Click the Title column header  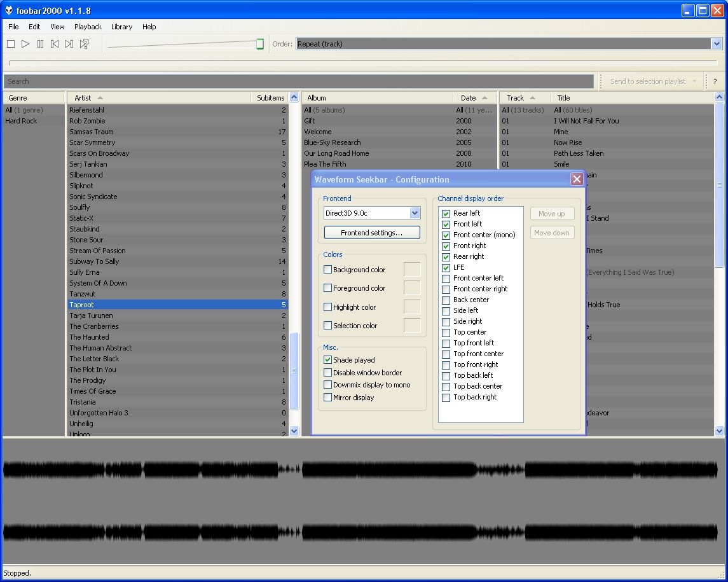632,97
